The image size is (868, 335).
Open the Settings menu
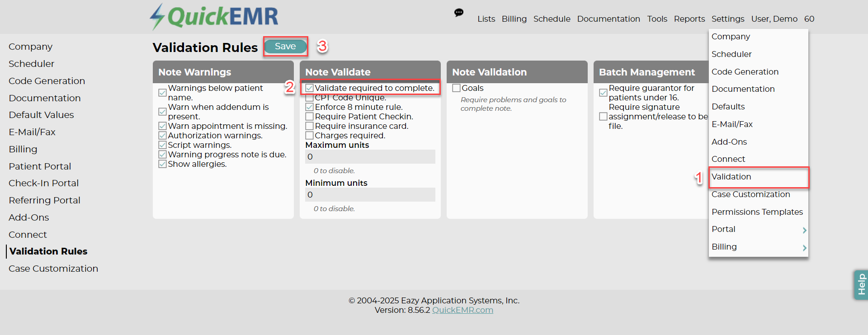click(x=728, y=19)
